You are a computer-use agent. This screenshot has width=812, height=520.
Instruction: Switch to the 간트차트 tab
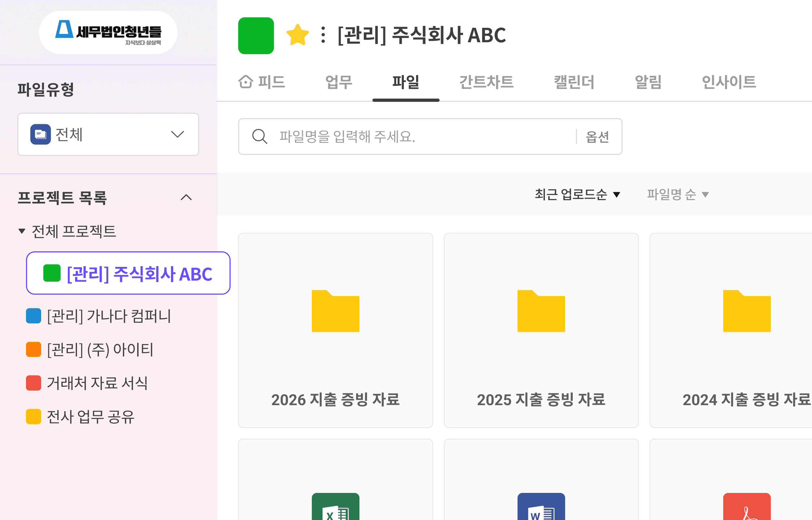point(486,82)
